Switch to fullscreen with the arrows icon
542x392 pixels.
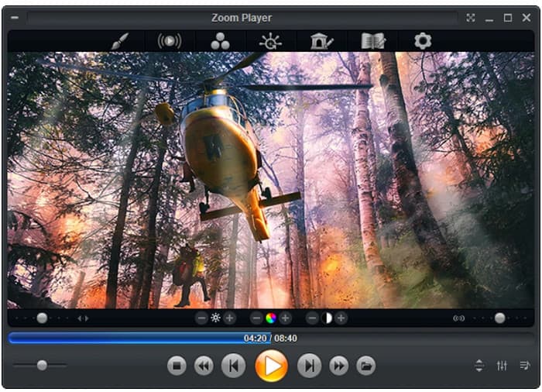pos(471,18)
